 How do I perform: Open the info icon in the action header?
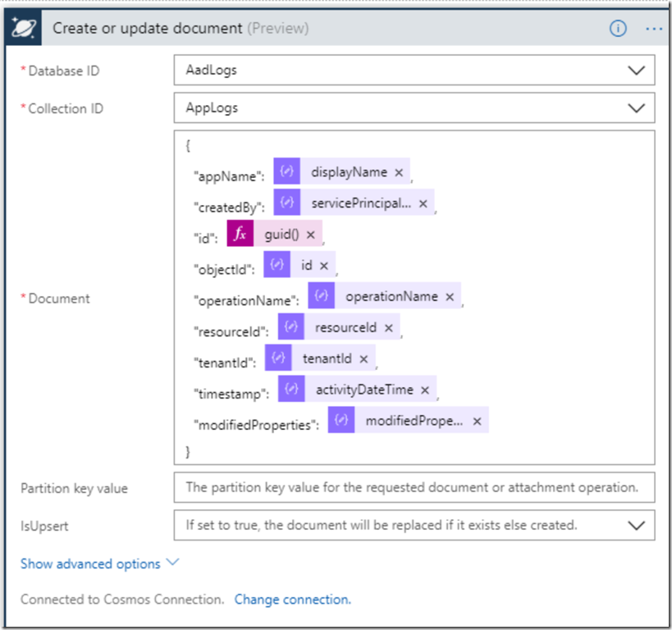[x=618, y=29]
